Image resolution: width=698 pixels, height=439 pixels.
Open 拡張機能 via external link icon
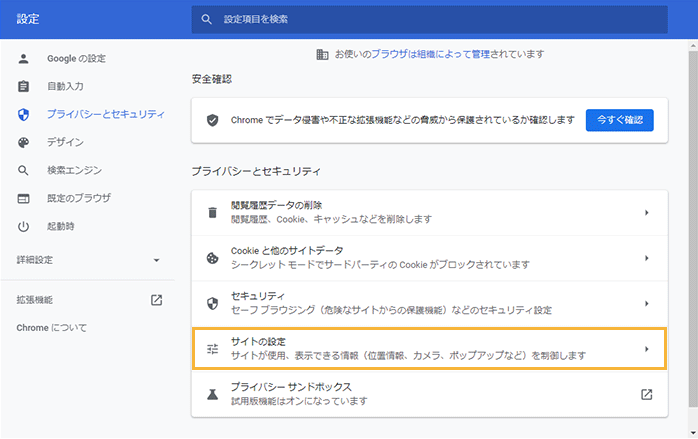point(156,300)
